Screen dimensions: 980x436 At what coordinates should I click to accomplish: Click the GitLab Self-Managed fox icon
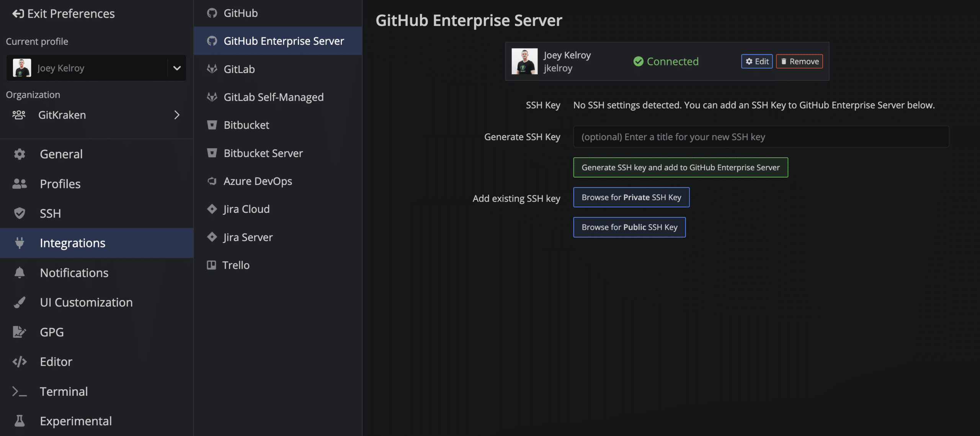(212, 97)
